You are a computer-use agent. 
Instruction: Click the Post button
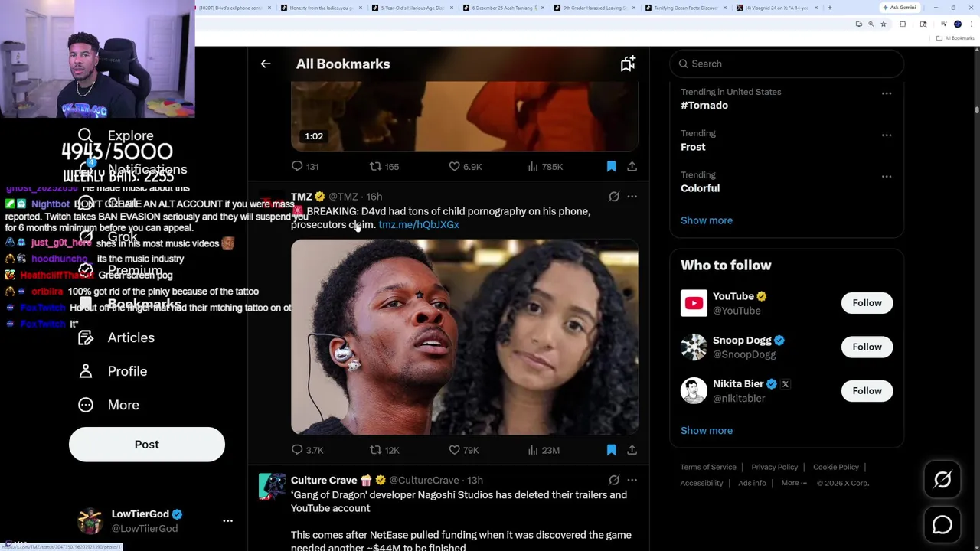(147, 445)
